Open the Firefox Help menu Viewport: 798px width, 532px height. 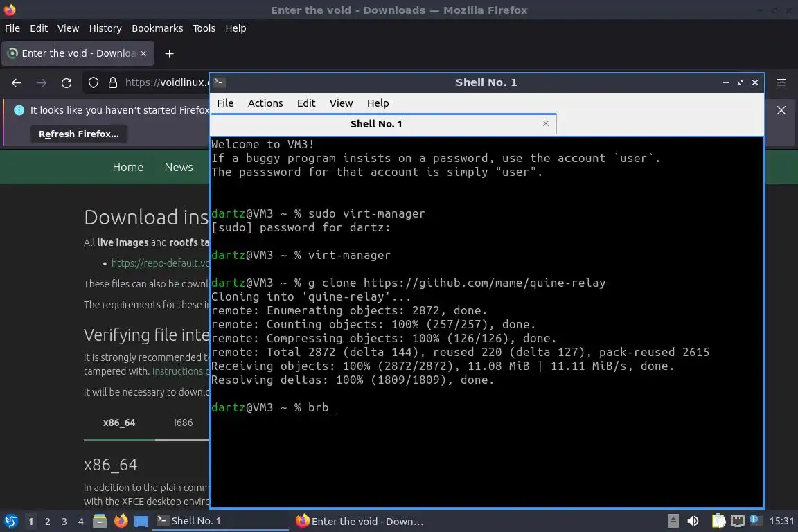(236, 28)
